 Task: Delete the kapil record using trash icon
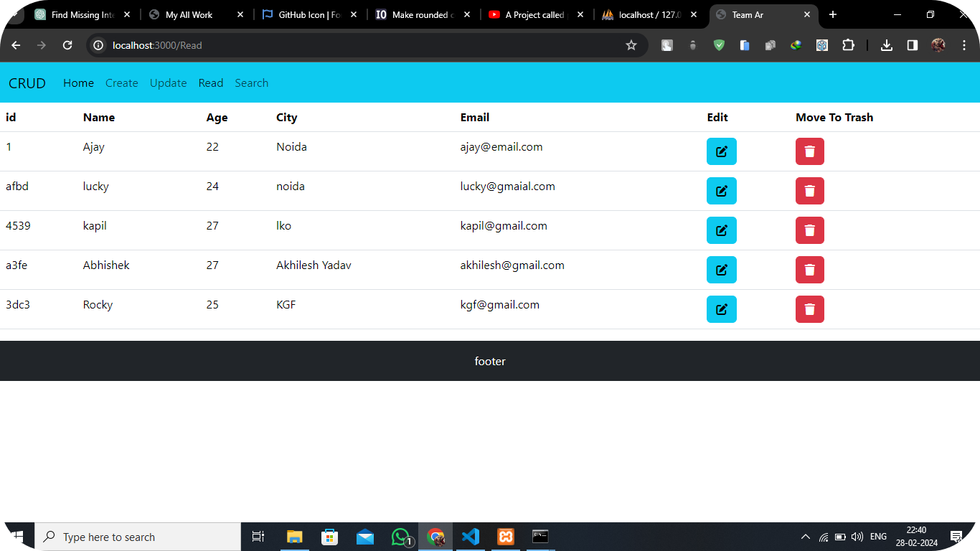tap(809, 230)
